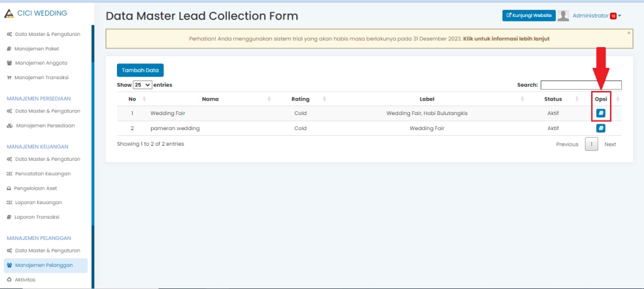Click 'Showing 1 to 2 of 2 entries' text
This screenshot has width=644, height=289.
(150, 144)
